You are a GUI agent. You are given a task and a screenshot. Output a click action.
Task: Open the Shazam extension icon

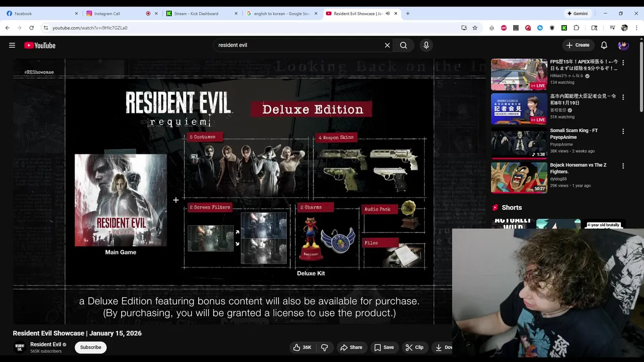tap(540, 28)
